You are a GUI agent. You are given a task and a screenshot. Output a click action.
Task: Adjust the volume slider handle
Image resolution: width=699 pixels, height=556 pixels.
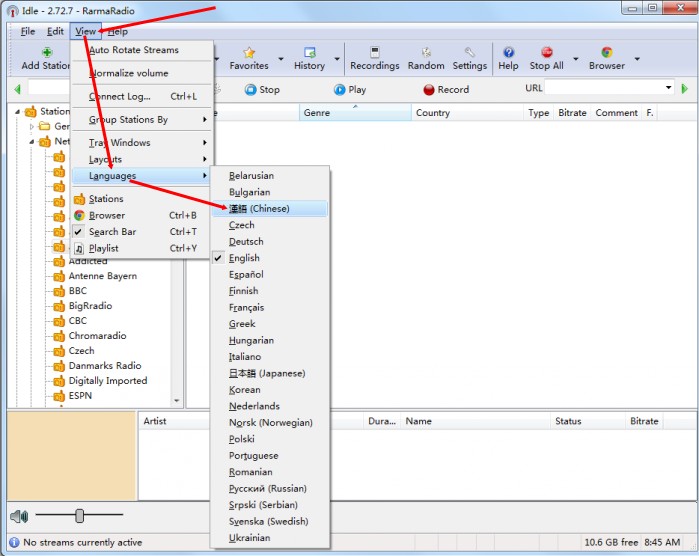point(79,516)
